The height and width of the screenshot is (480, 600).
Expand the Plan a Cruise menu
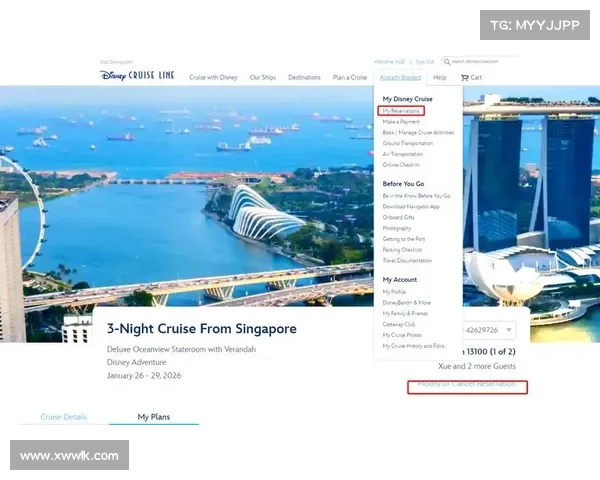349,77
